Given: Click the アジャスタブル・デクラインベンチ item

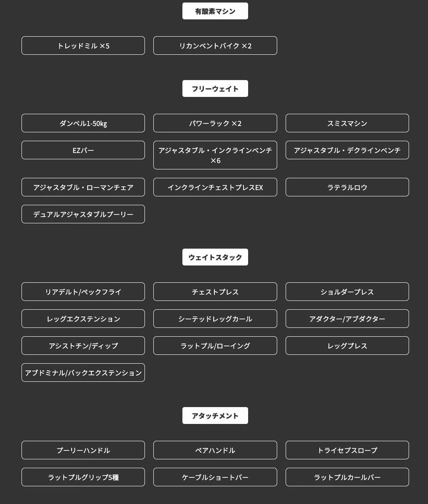Looking at the screenshot, I should 348,150.
